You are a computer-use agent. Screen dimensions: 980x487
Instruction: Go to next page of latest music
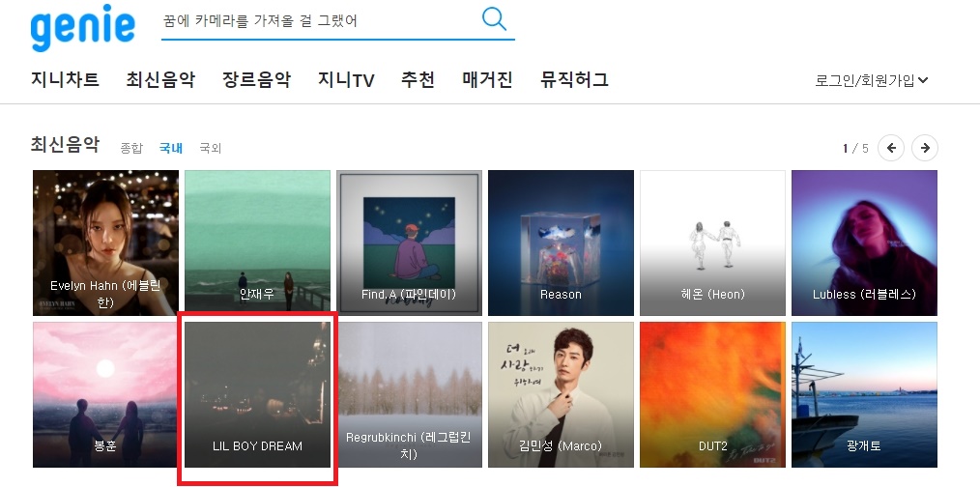tap(924, 148)
